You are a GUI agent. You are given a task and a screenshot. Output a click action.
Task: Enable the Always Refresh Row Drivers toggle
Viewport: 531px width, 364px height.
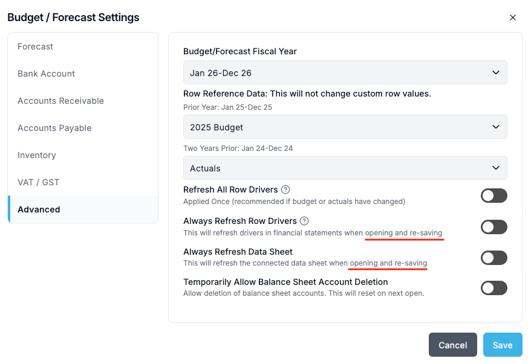point(494,227)
